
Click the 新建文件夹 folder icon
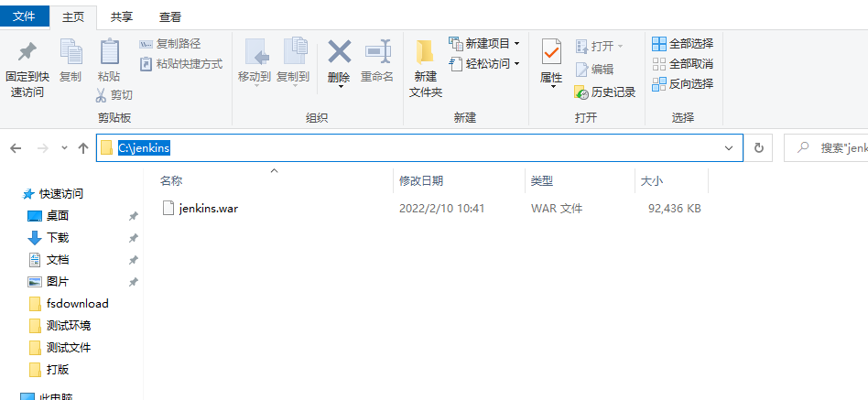(x=425, y=52)
